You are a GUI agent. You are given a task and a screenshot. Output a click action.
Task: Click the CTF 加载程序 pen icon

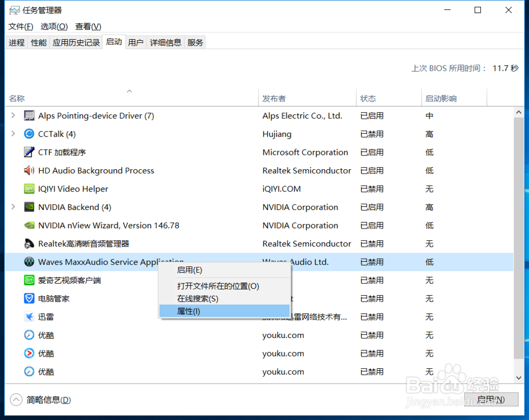[29, 152]
